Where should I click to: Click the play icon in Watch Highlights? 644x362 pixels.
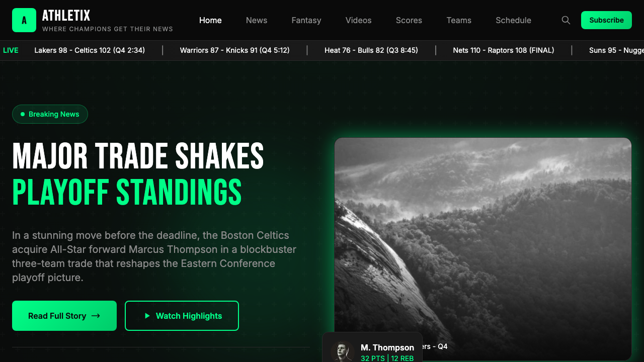pos(147,316)
